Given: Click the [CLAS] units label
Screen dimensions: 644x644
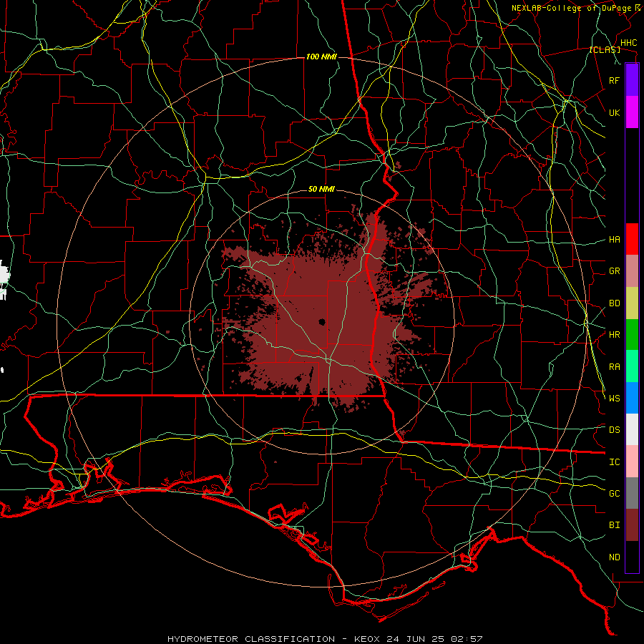Looking at the screenshot, I should (x=605, y=50).
